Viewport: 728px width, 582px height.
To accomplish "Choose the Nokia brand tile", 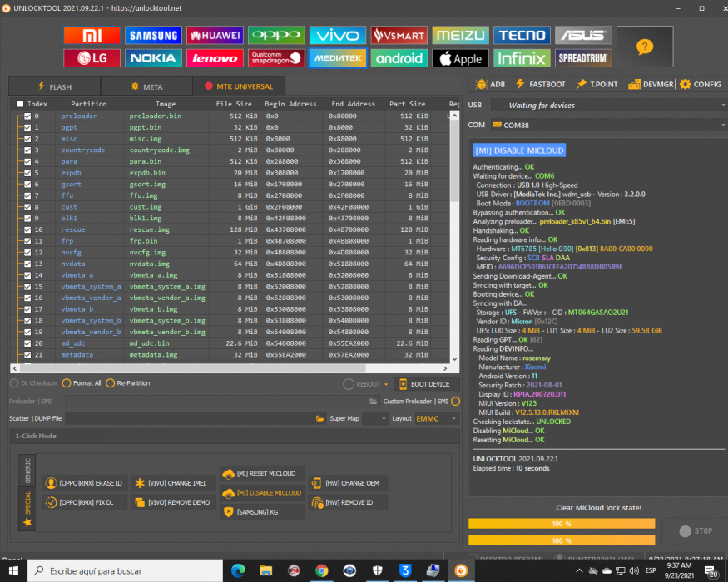I will [153, 58].
